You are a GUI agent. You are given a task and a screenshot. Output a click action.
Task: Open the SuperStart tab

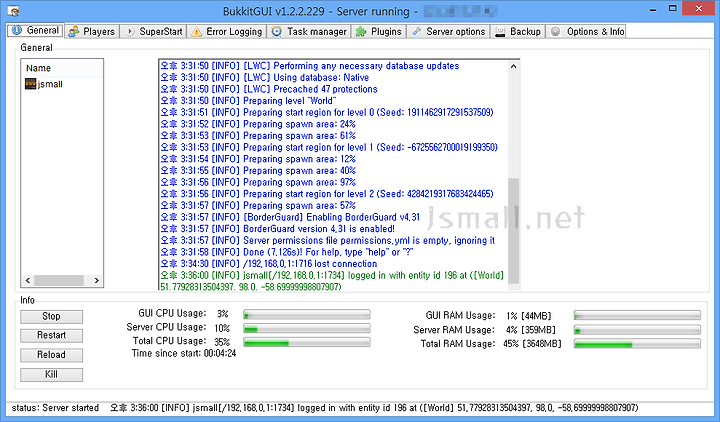click(x=153, y=31)
